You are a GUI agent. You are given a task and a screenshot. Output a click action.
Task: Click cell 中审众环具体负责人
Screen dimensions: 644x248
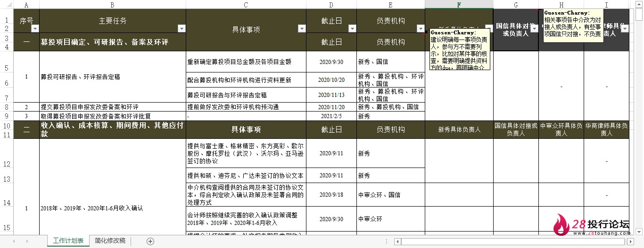click(x=561, y=129)
